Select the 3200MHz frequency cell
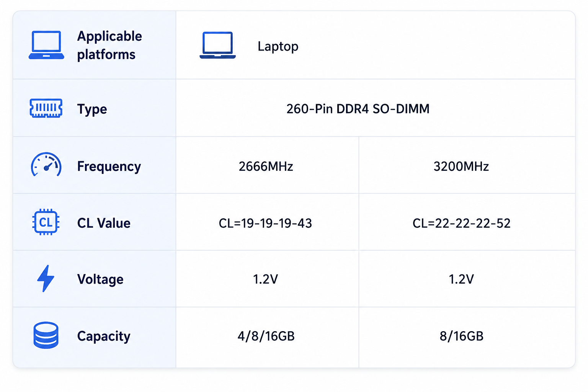The height and width of the screenshot is (392, 588). (461, 166)
